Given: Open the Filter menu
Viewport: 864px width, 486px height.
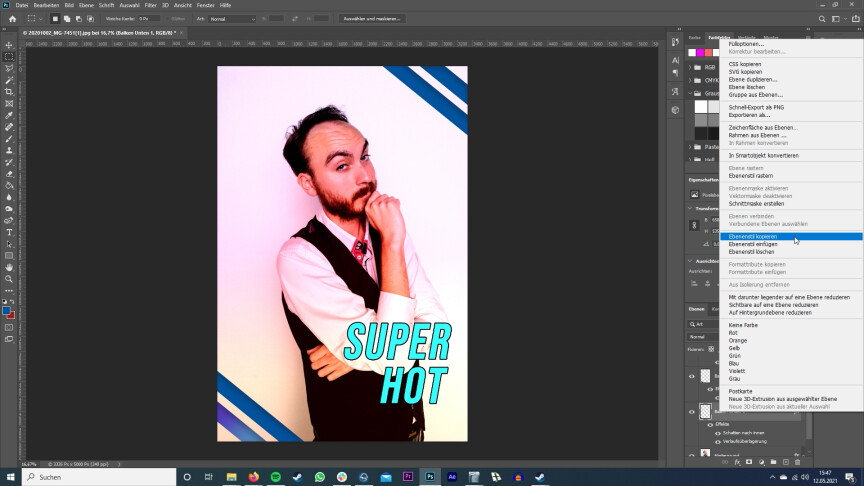Looking at the screenshot, I should coord(150,5).
